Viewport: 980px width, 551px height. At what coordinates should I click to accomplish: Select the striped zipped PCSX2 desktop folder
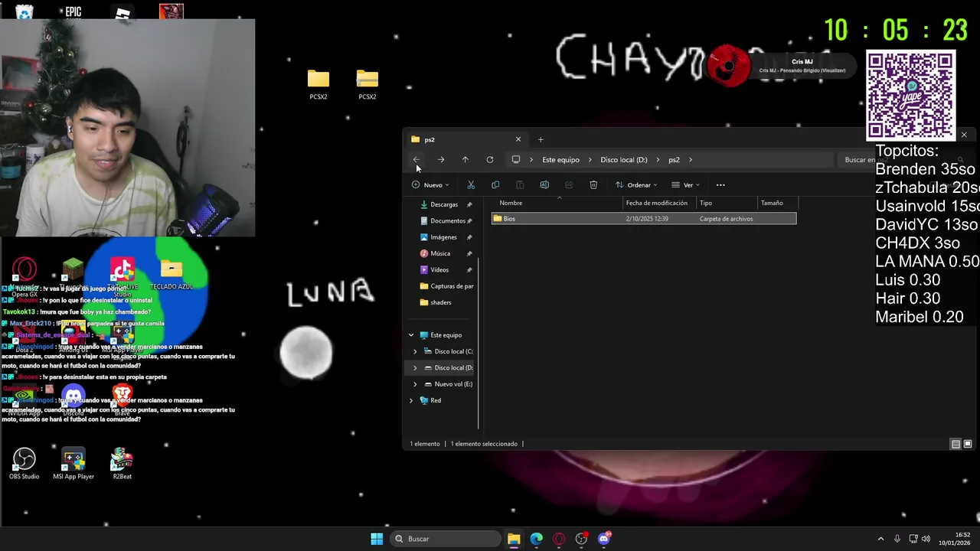tap(367, 84)
